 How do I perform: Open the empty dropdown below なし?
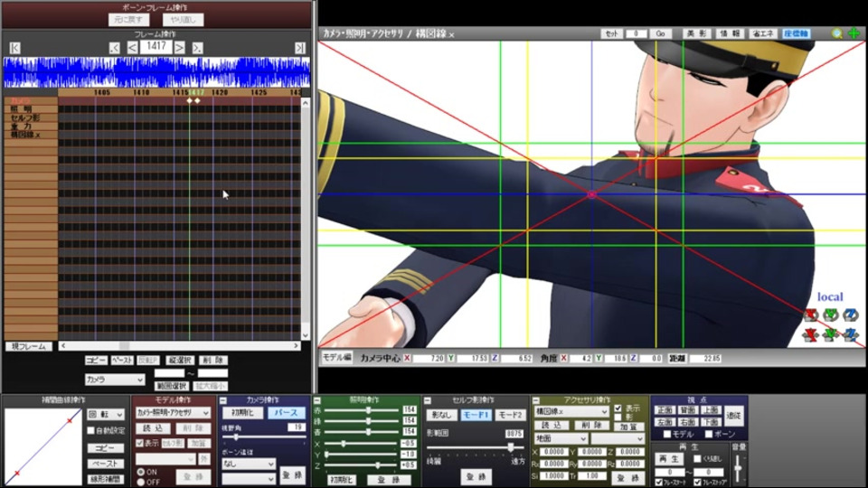pyautogui.click(x=249, y=478)
